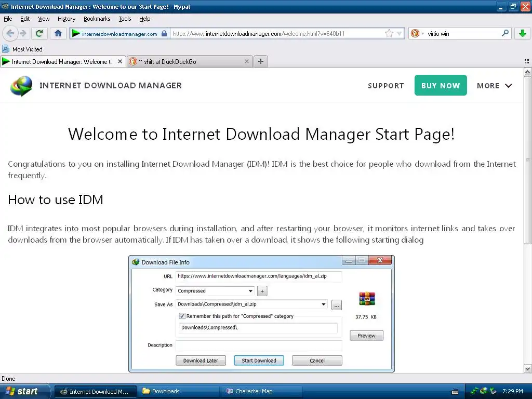Open a new tab with plus button
The width and height of the screenshot is (532, 399).
click(x=261, y=61)
